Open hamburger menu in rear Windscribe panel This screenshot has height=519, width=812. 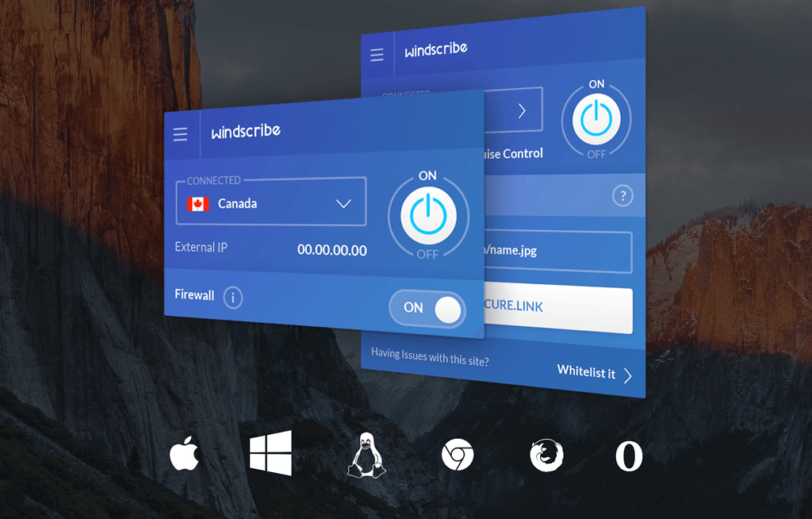pos(377,55)
